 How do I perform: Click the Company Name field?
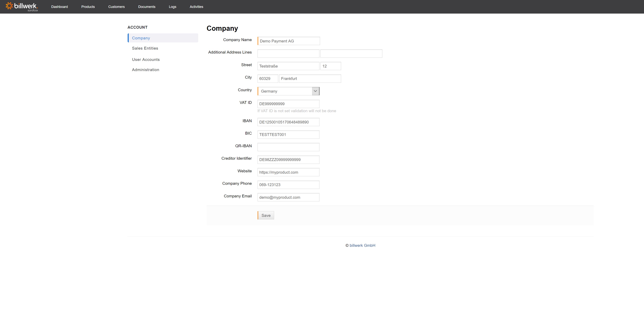click(289, 41)
